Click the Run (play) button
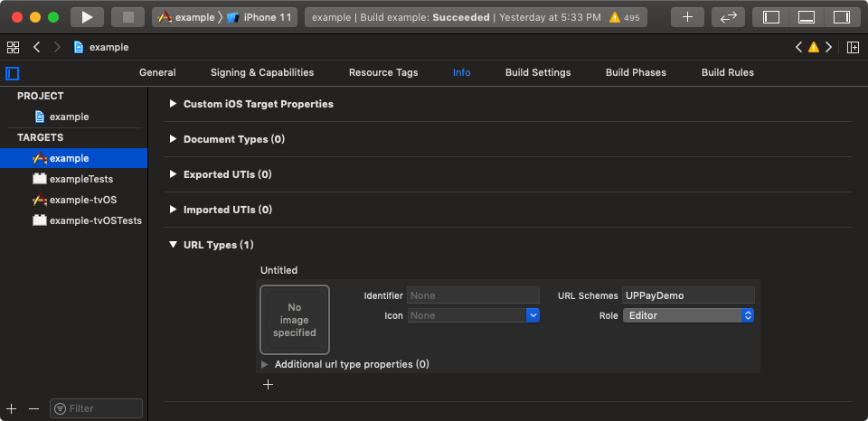 [x=87, y=17]
